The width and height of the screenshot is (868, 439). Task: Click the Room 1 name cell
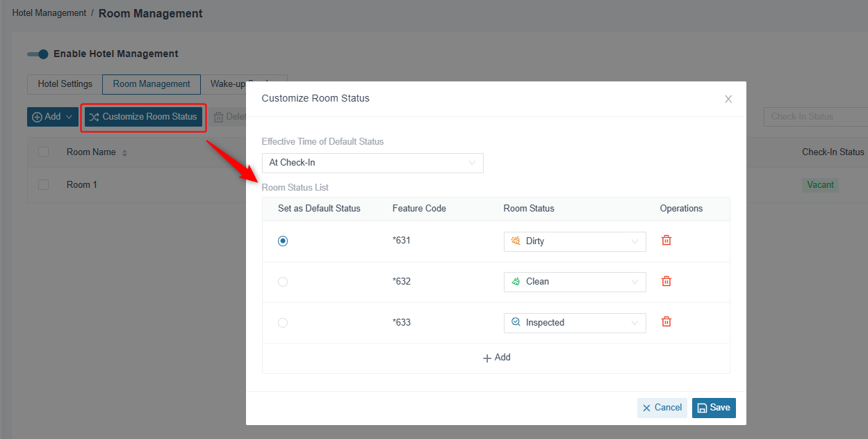click(82, 185)
